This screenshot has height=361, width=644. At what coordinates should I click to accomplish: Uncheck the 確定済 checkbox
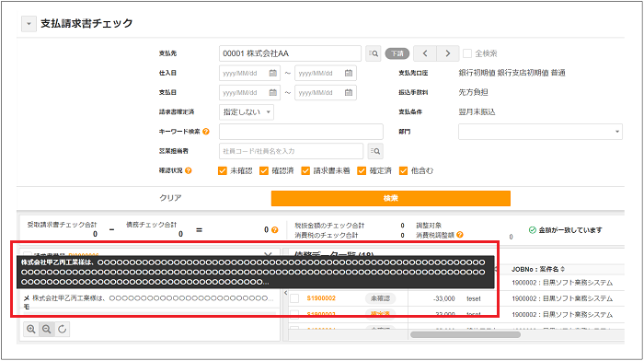pos(362,170)
